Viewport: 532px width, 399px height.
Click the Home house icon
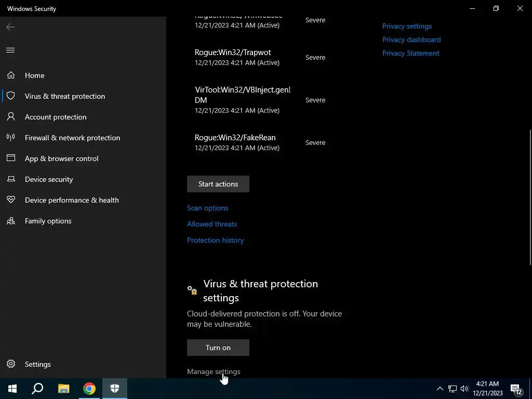click(11, 75)
